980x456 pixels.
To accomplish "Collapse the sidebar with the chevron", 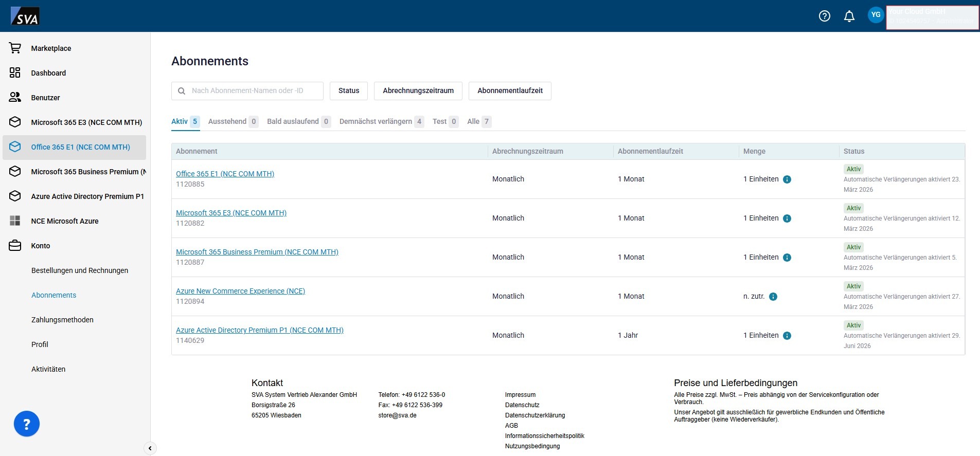I will pyautogui.click(x=150, y=448).
